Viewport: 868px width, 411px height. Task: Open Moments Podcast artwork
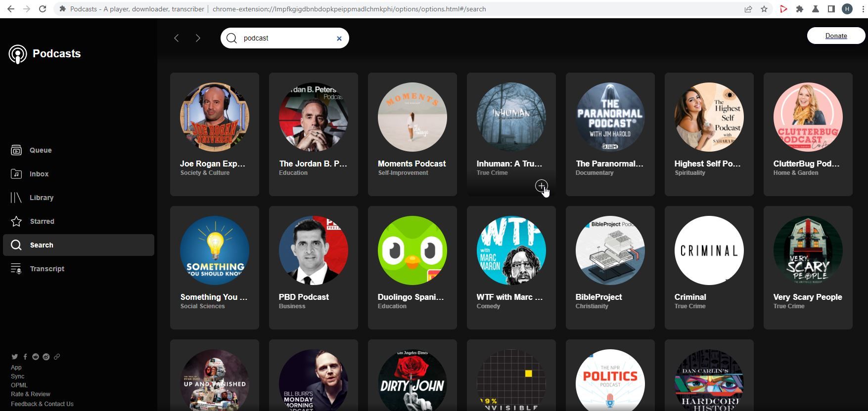(x=412, y=117)
